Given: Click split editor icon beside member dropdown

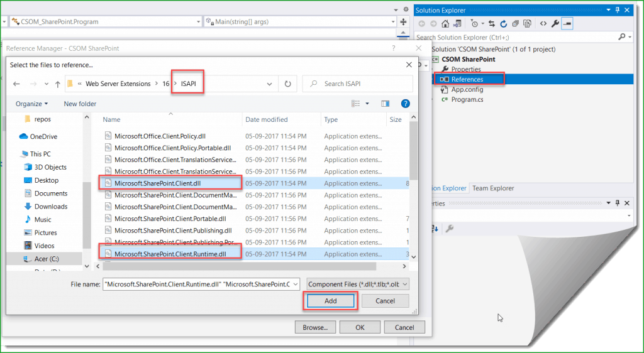Looking at the screenshot, I should [403, 22].
